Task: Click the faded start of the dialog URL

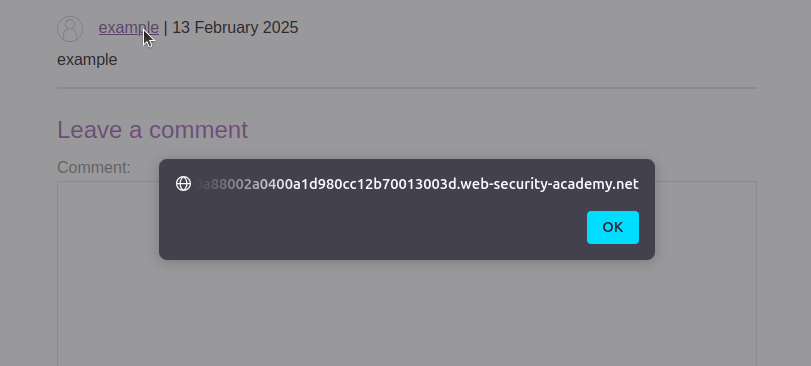Action: tap(230, 184)
